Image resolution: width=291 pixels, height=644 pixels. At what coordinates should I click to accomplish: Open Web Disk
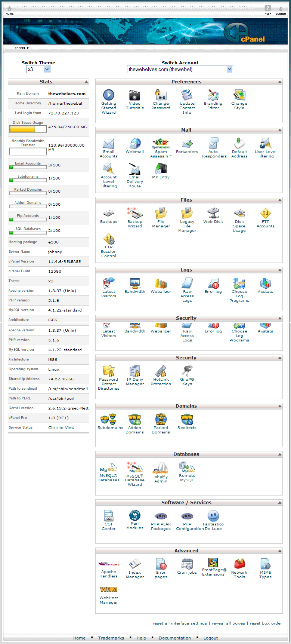pyautogui.click(x=213, y=216)
